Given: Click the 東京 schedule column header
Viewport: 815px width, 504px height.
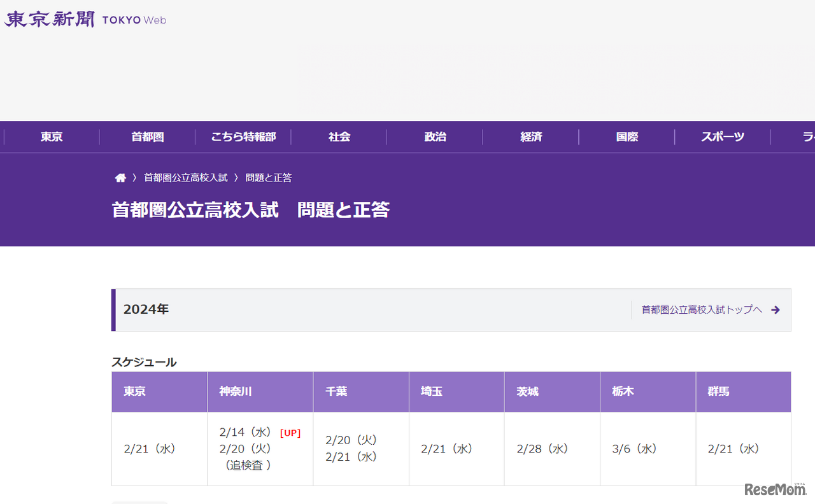Looking at the screenshot, I should [x=134, y=391].
